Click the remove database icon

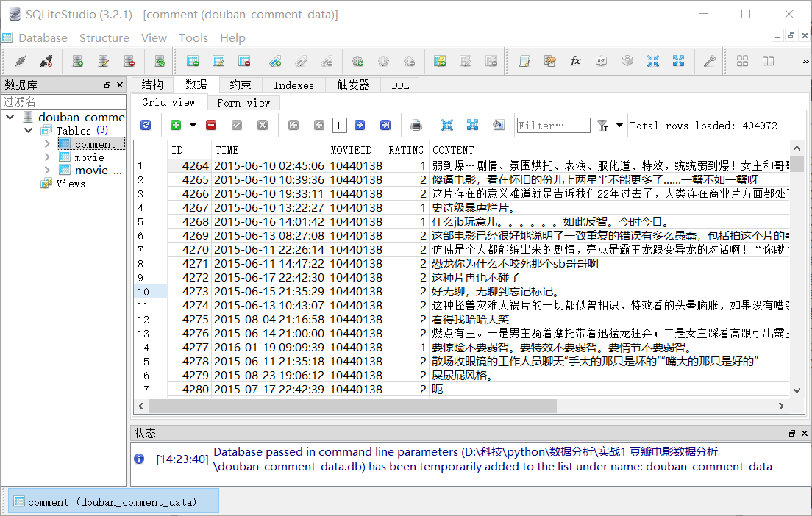pyautogui.click(x=129, y=61)
